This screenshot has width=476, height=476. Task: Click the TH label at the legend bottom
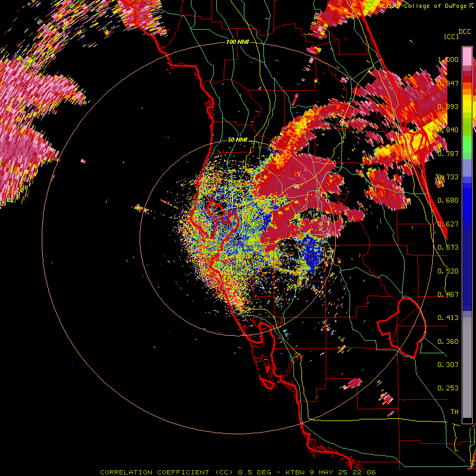pos(454,411)
